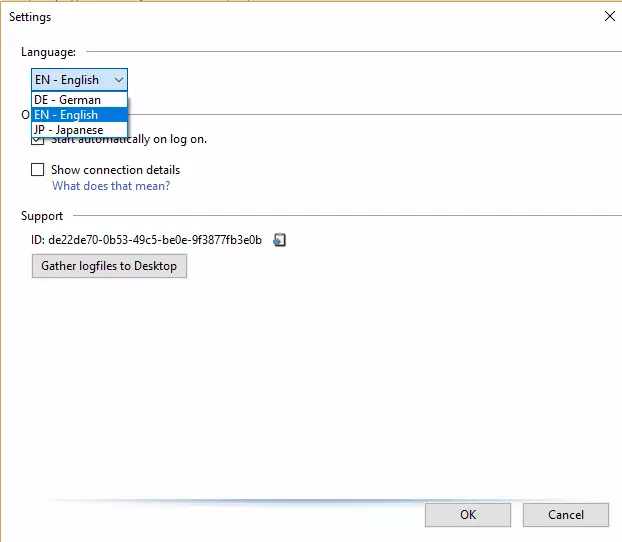Open the What does that mean? link

click(111, 186)
